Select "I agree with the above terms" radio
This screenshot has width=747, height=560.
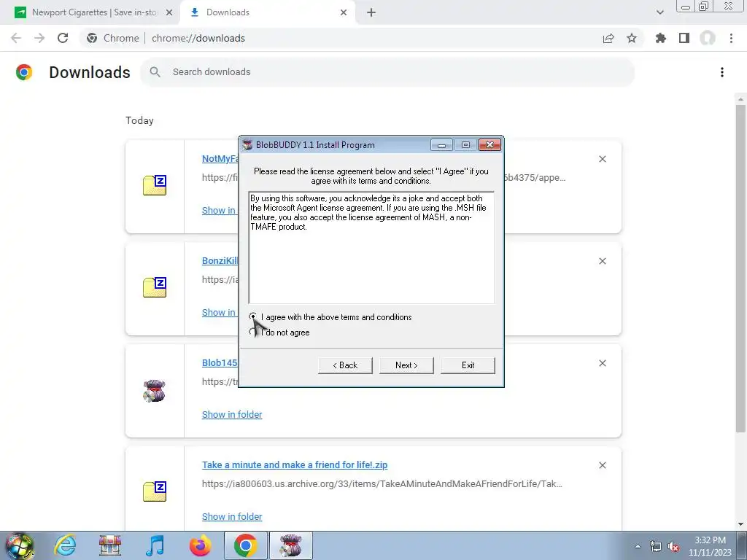click(x=253, y=316)
